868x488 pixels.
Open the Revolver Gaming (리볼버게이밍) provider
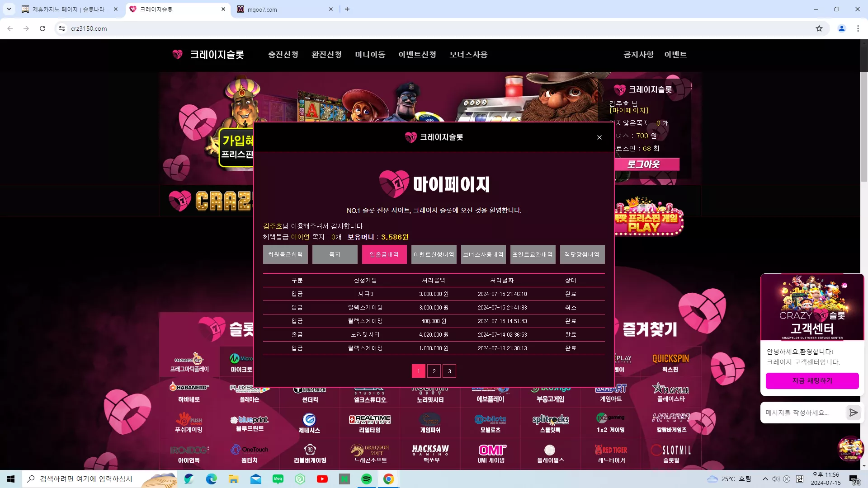point(310,454)
